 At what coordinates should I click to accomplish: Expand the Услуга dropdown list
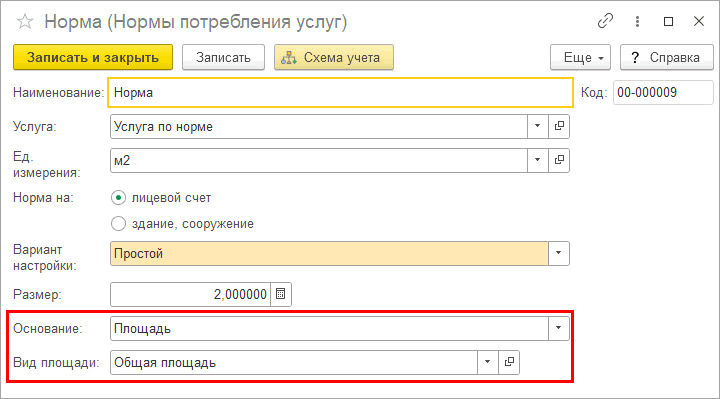(537, 126)
